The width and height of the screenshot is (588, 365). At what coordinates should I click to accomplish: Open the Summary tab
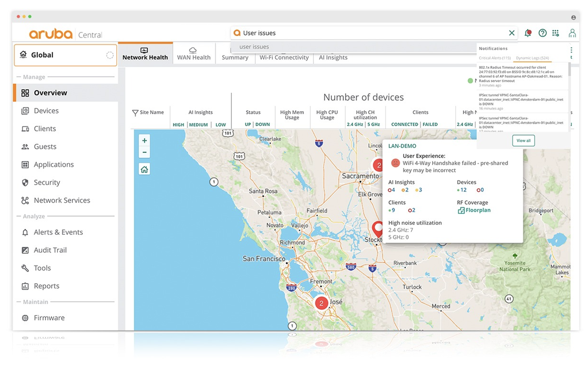[235, 57]
